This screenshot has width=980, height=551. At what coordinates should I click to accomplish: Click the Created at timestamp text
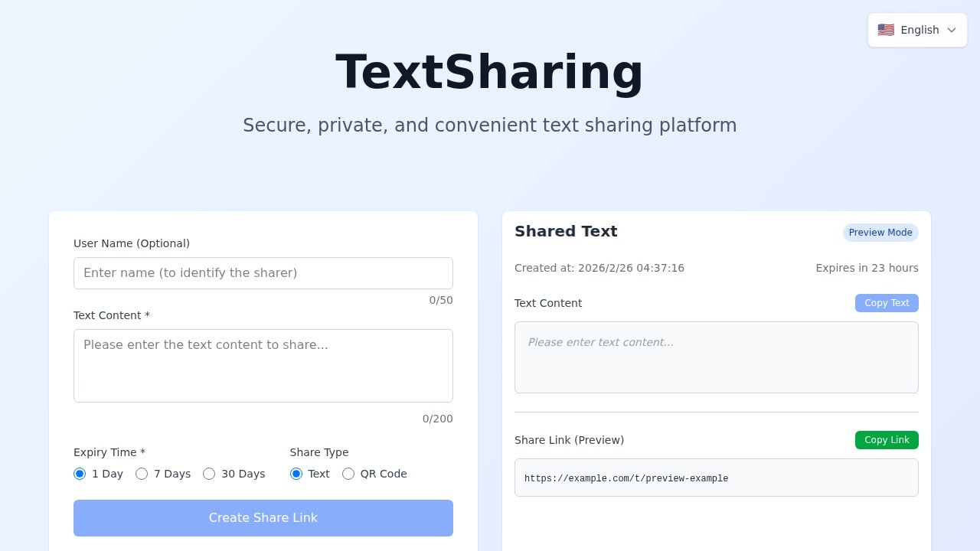599,268
